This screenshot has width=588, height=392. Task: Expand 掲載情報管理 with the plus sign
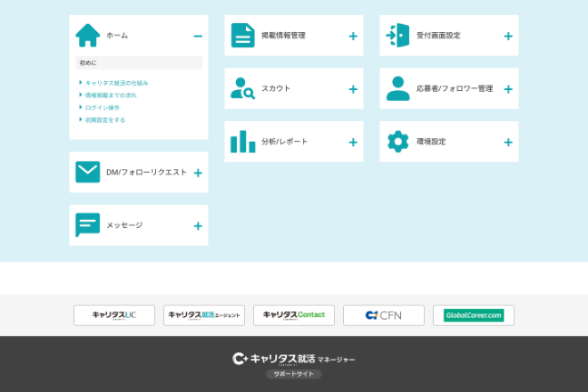point(353,37)
